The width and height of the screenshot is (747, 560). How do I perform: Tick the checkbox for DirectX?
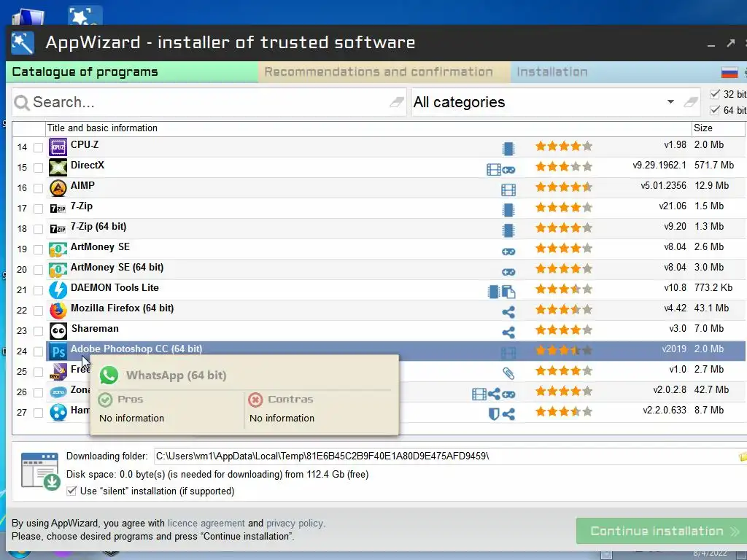[38, 168]
